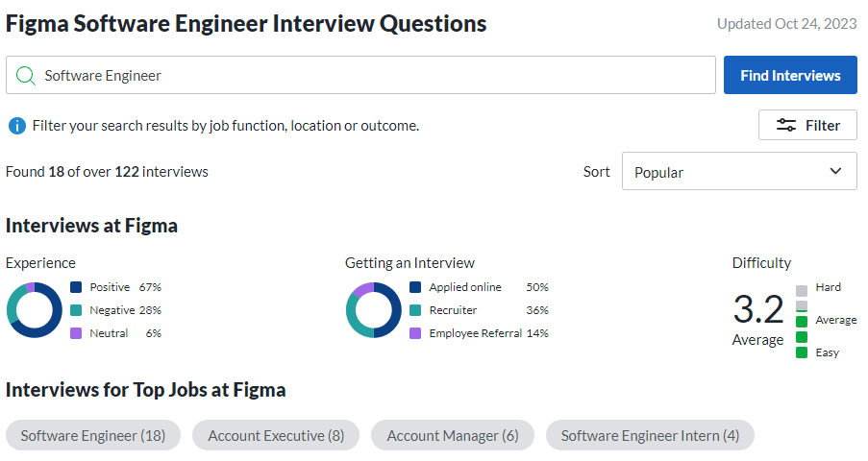Click the Neutral purple legend swatch
The image size is (868, 461).
tap(76, 333)
